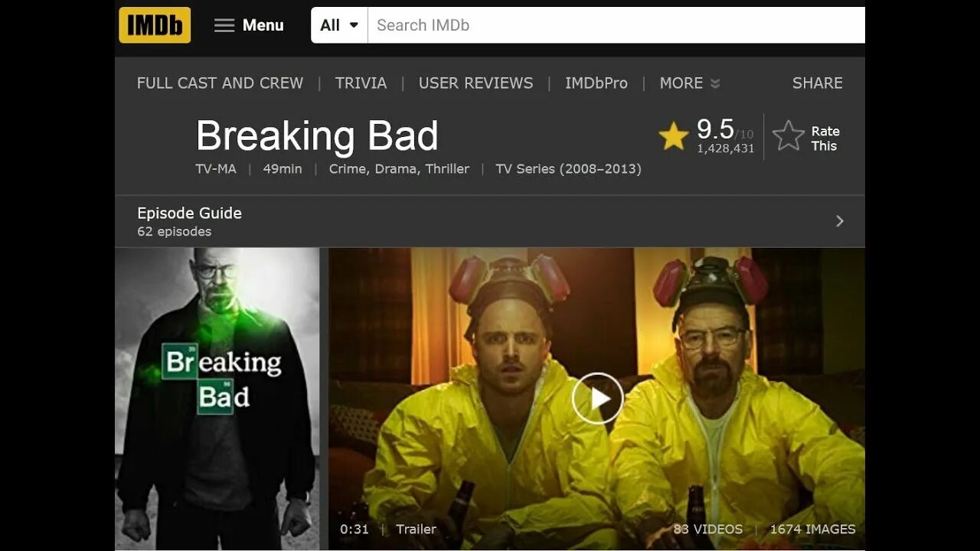The height and width of the screenshot is (551, 980).
Task: Open the Episode Guide 62 episodes row
Action: click(490, 221)
